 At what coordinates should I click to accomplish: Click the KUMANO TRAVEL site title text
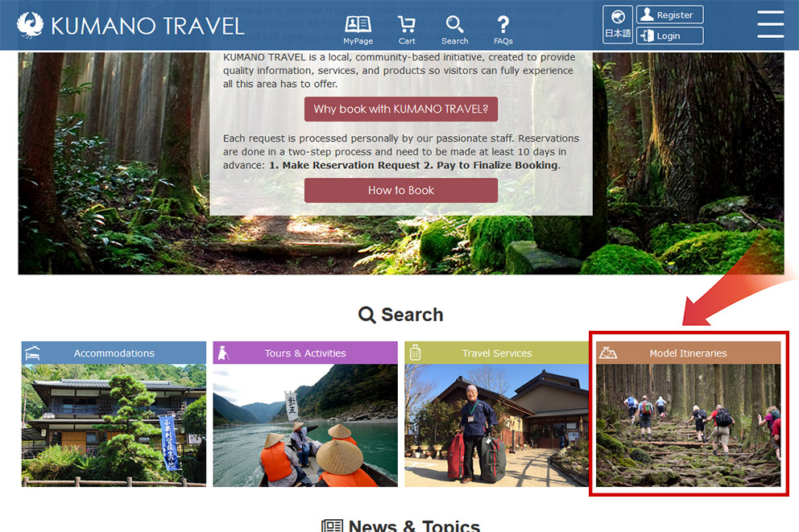coord(147,26)
